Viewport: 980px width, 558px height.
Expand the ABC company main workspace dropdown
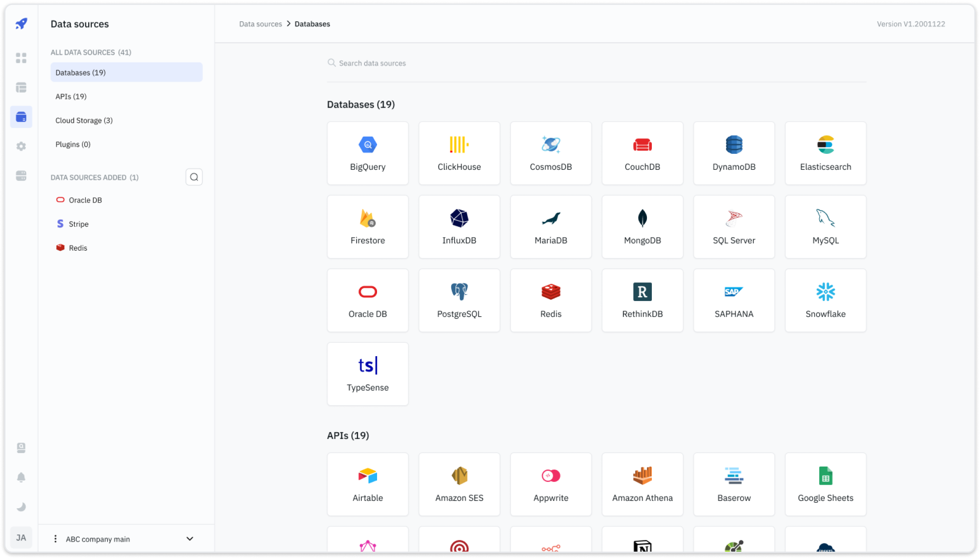(190, 539)
